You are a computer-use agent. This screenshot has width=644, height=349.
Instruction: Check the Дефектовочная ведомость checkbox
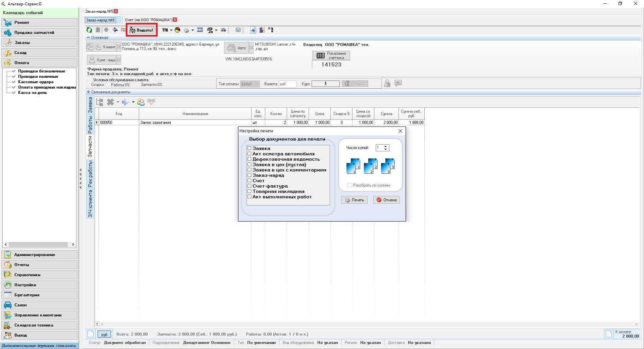click(250, 159)
